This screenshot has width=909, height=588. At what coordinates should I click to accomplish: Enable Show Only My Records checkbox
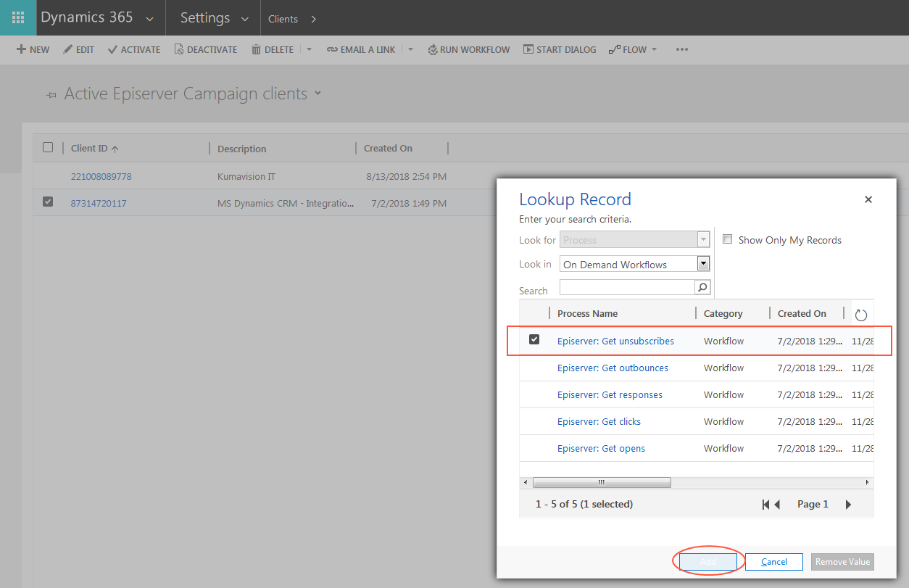(x=728, y=239)
